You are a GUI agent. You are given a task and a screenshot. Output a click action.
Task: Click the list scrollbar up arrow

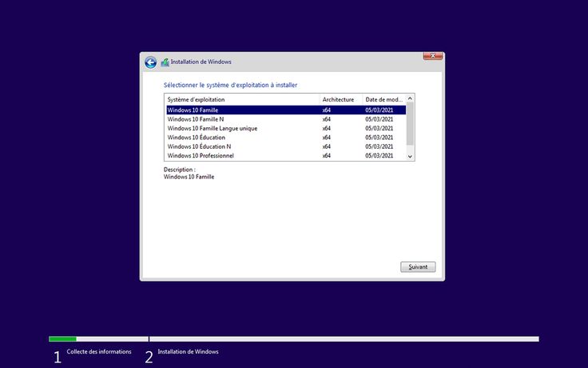click(410, 98)
